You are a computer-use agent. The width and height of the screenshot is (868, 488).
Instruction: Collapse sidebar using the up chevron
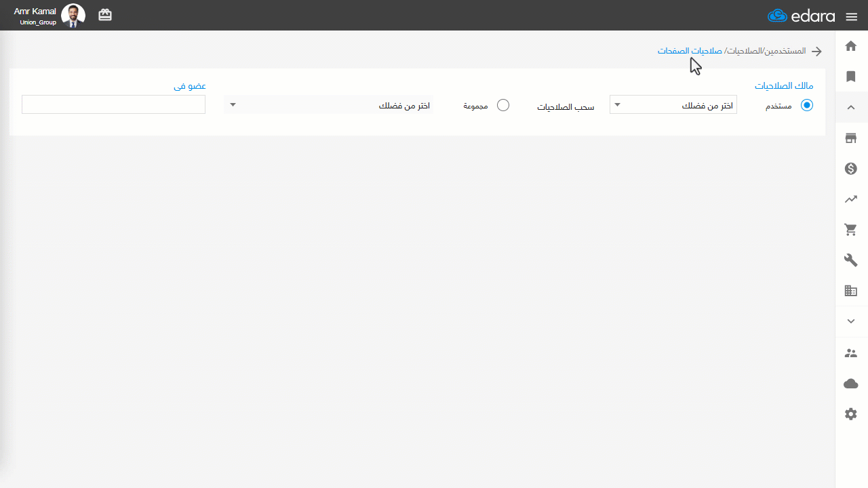tap(851, 107)
